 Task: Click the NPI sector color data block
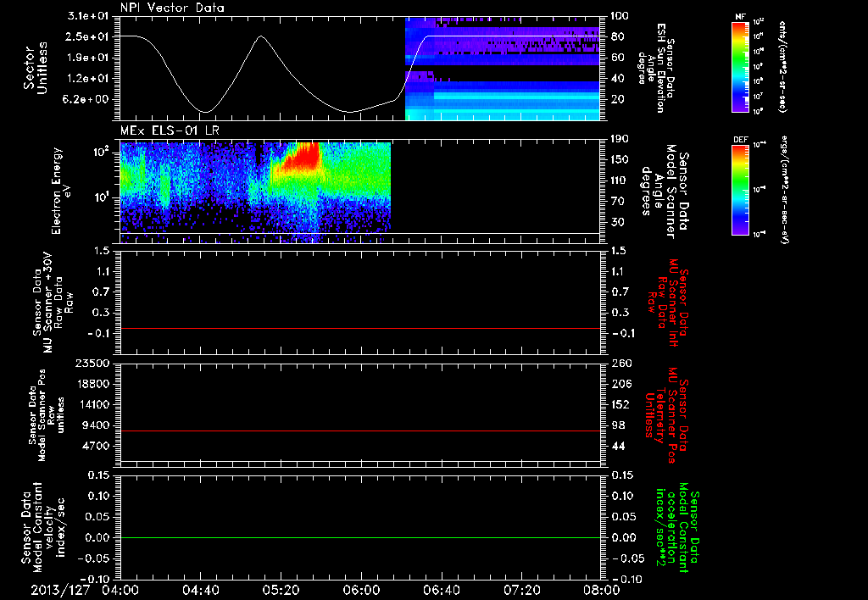point(503,69)
